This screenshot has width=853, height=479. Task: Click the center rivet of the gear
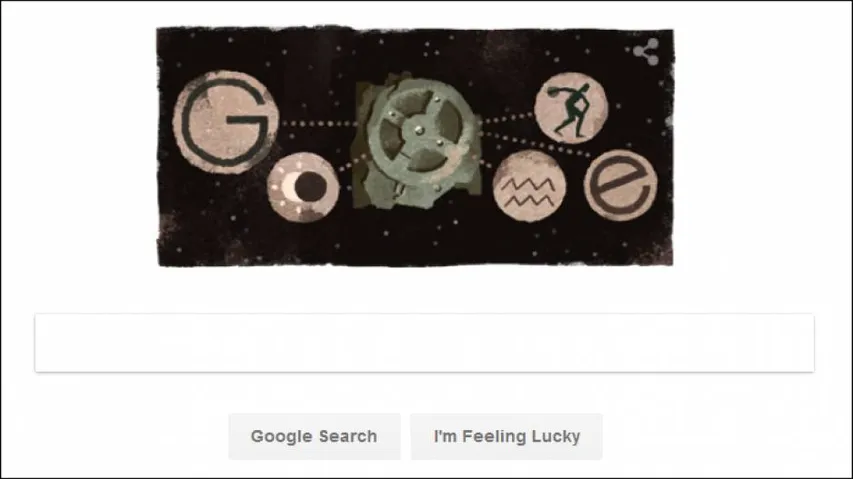coord(419,129)
